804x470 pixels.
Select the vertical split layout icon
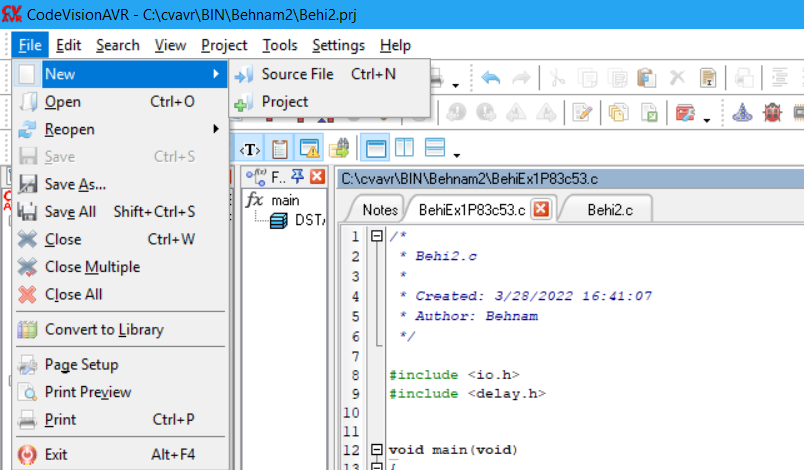(405, 148)
